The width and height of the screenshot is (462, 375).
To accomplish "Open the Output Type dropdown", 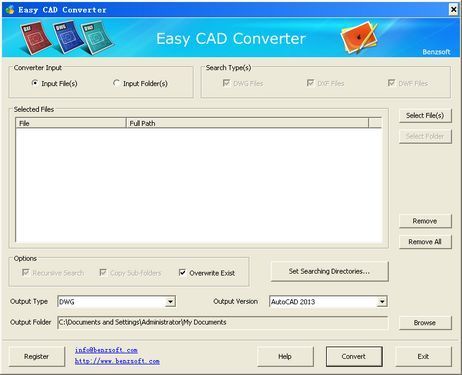I will point(170,302).
